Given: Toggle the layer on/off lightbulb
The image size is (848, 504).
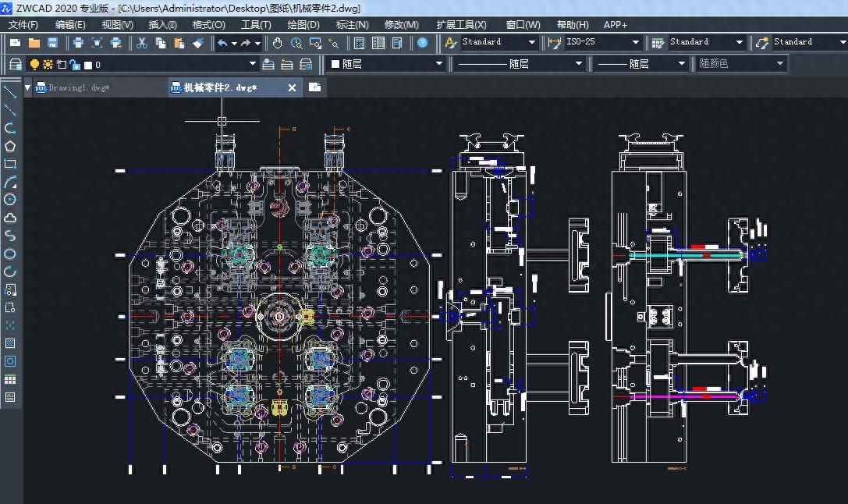Looking at the screenshot, I should 34,64.
